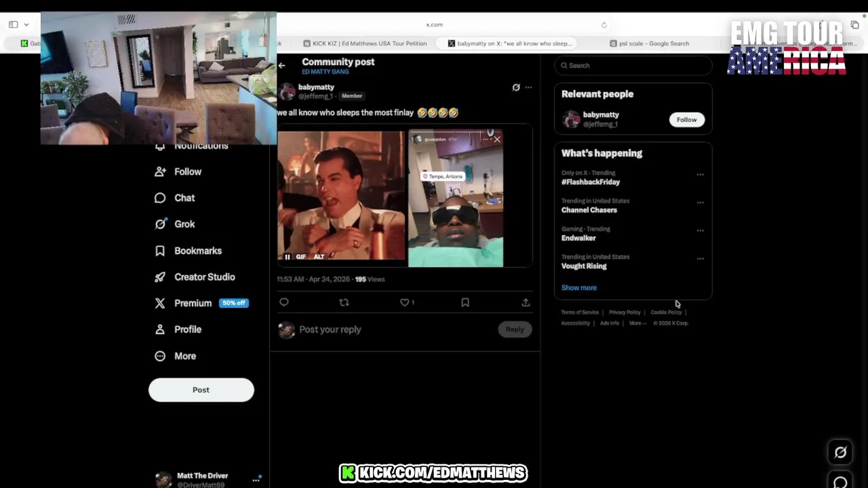Screen dimensions: 868x488
Task: Open the laughing man GIF
Action: [x=341, y=196]
